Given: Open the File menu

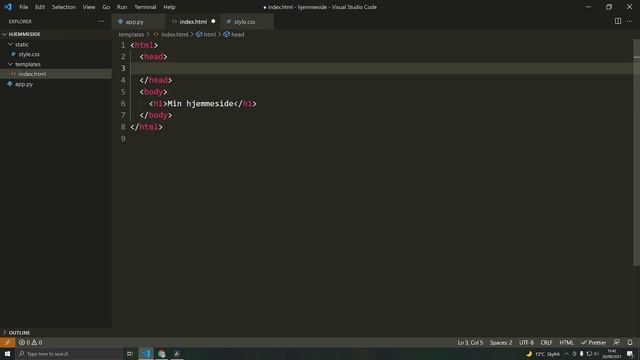Looking at the screenshot, I should 24,7.
